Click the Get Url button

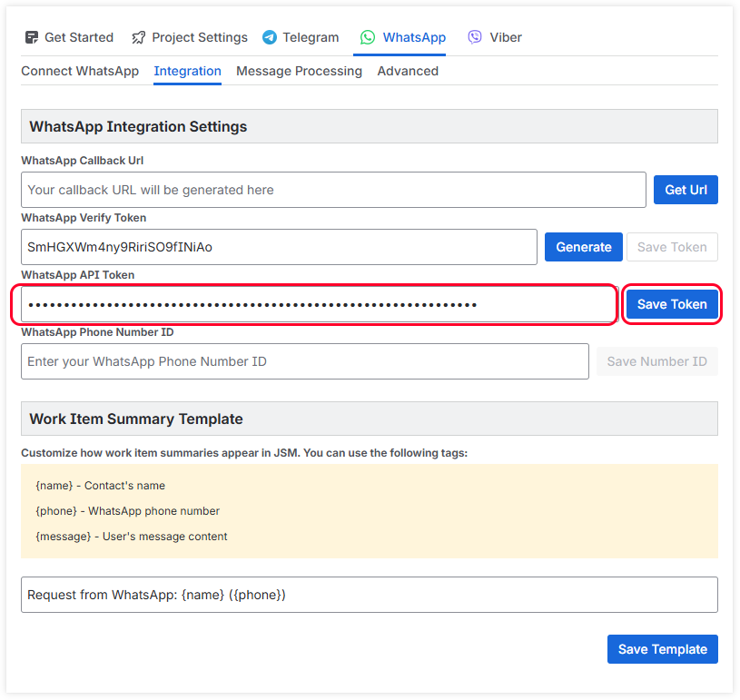(x=686, y=190)
